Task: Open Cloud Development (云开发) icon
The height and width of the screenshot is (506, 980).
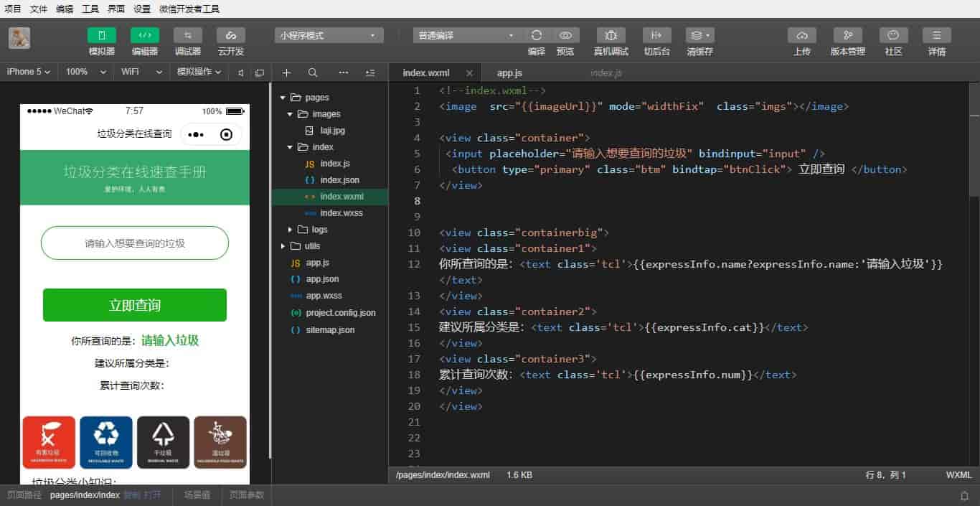Action: click(x=230, y=35)
